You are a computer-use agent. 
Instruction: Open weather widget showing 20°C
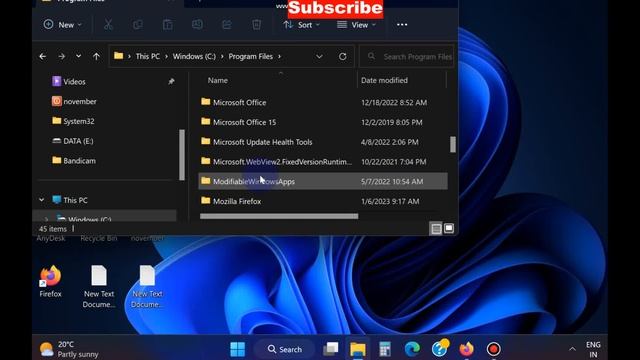tap(69, 349)
